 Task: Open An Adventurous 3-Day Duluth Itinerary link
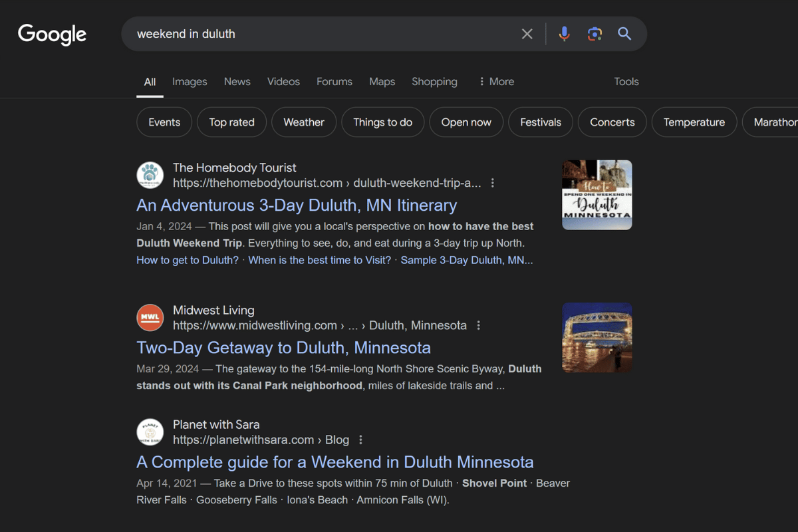(x=297, y=205)
